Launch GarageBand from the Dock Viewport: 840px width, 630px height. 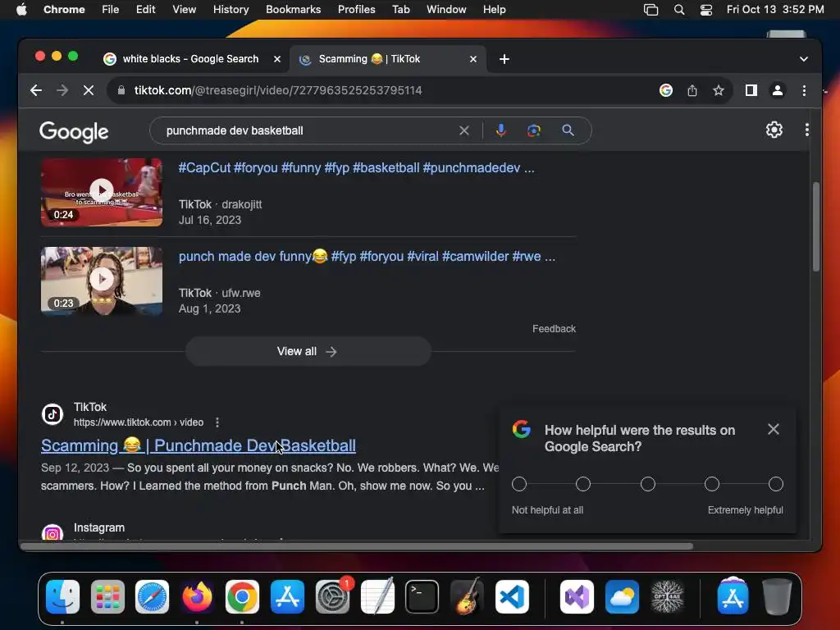tap(467, 596)
